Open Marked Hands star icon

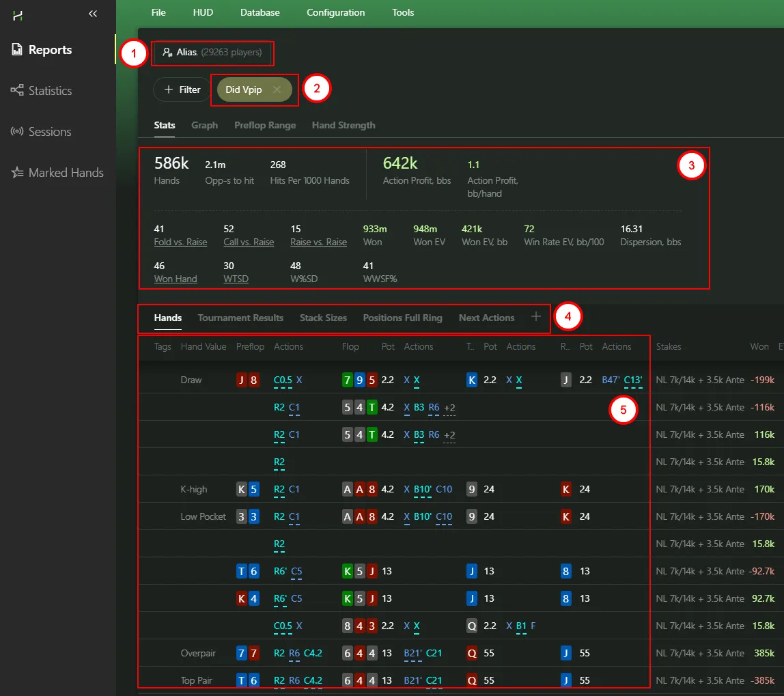pyautogui.click(x=18, y=173)
